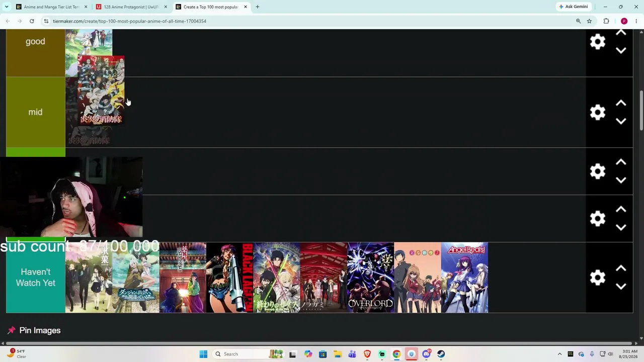644x362 pixels.
Task: View site information for tiermaker.com
Action: point(46,21)
